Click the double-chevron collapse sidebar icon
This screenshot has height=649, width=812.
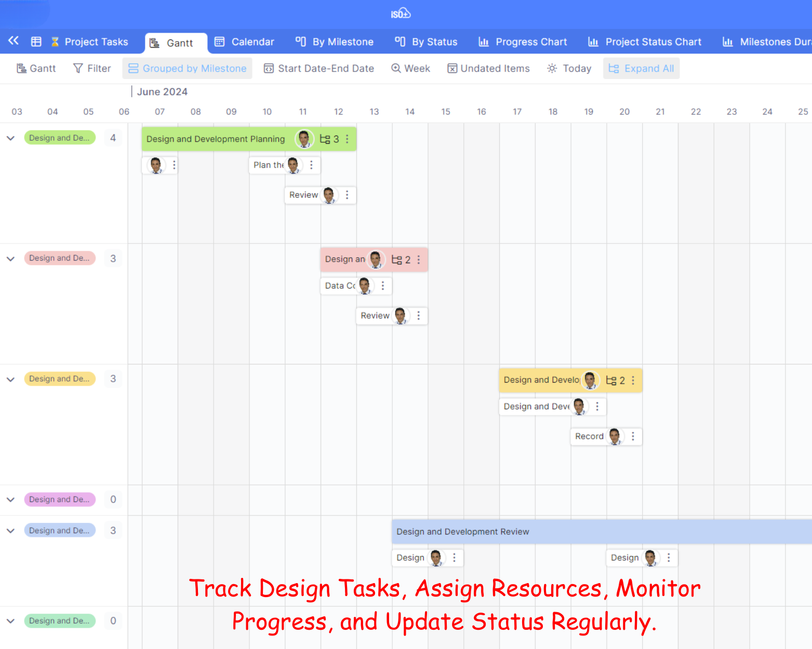[14, 41]
